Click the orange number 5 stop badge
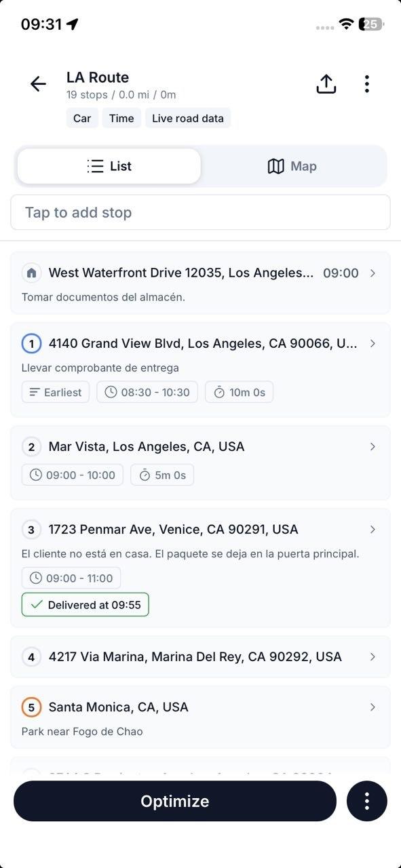 pos(31,707)
